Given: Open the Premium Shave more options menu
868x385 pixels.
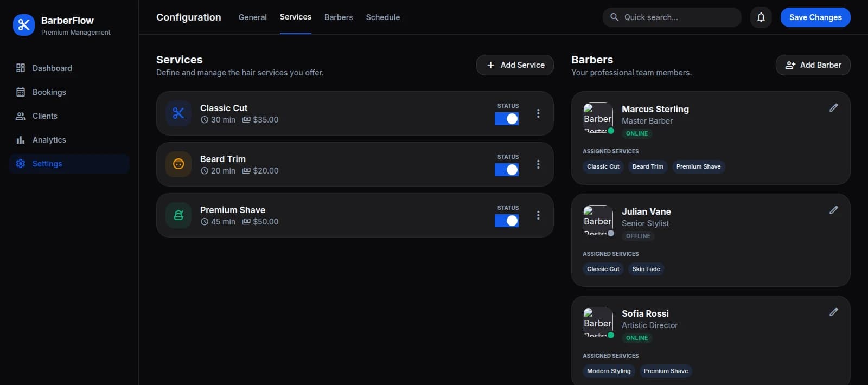Looking at the screenshot, I should point(538,215).
